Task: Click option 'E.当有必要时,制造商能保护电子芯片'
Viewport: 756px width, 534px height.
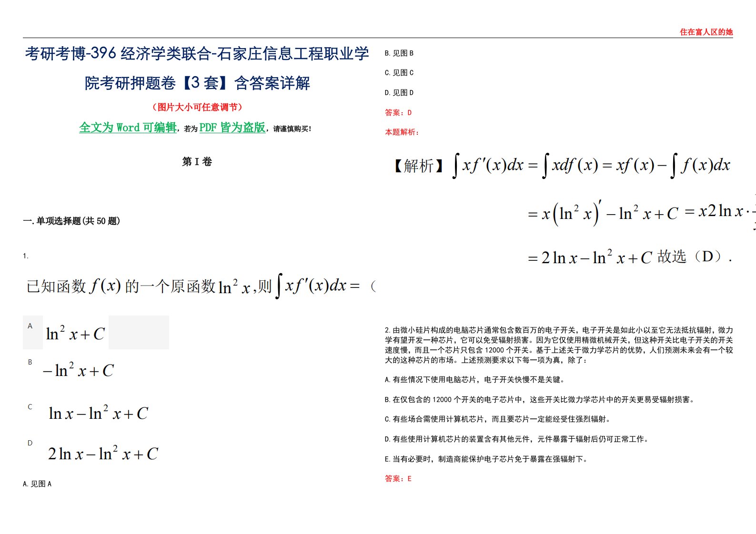Action: 487,459
